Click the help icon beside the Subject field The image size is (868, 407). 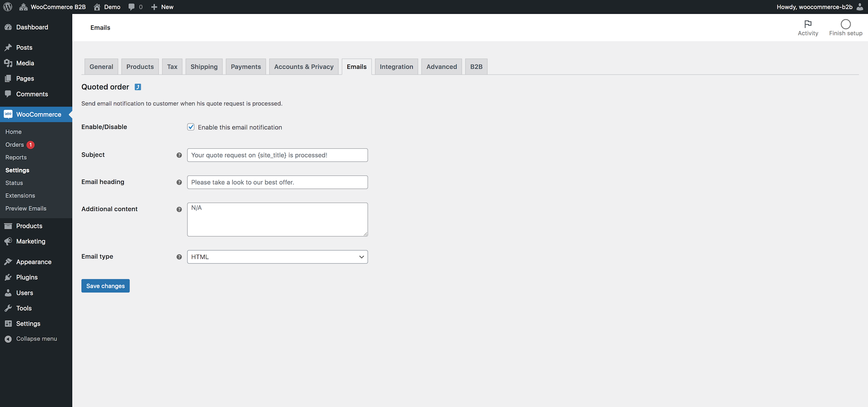(179, 155)
